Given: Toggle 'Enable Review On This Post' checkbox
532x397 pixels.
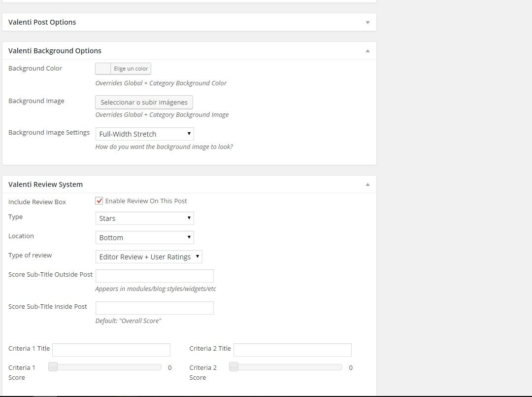Looking at the screenshot, I should (99, 201).
